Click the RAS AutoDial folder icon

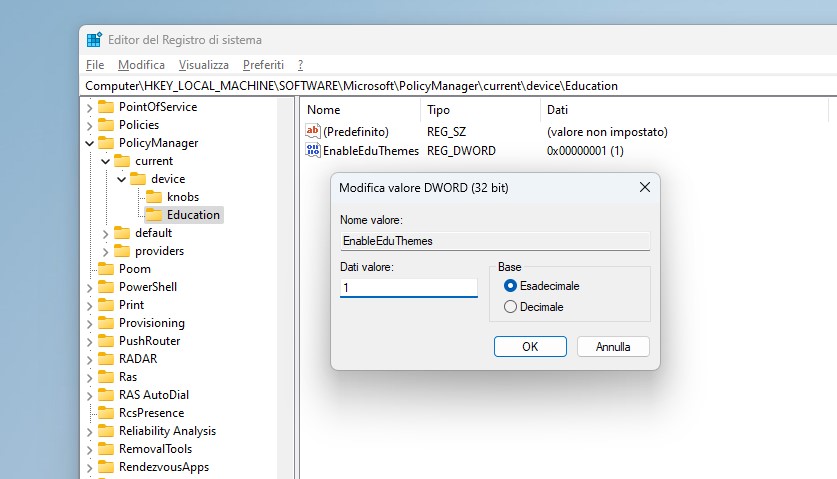click(106, 395)
